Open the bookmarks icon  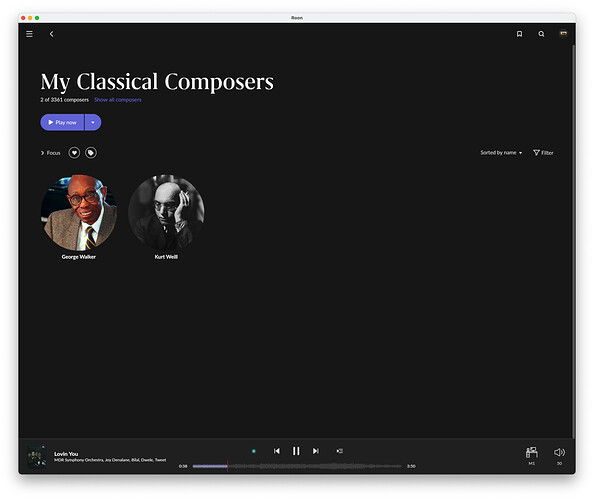pos(519,34)
